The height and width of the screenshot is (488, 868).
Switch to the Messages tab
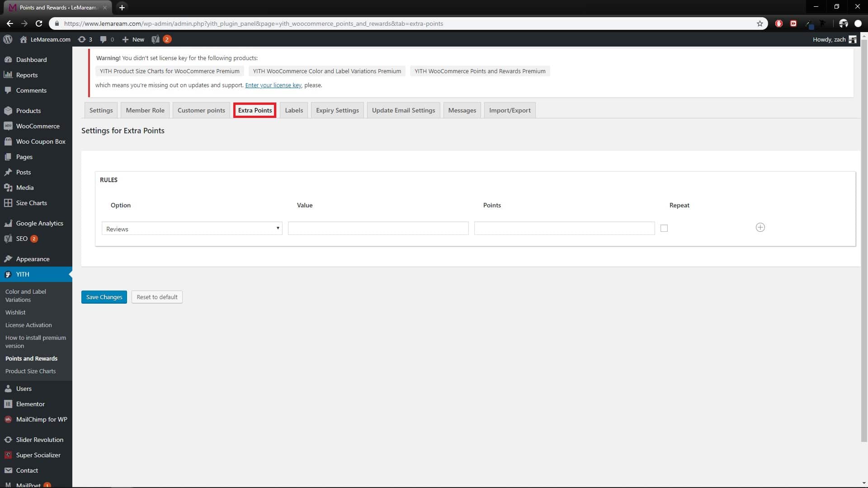(462, 110)
